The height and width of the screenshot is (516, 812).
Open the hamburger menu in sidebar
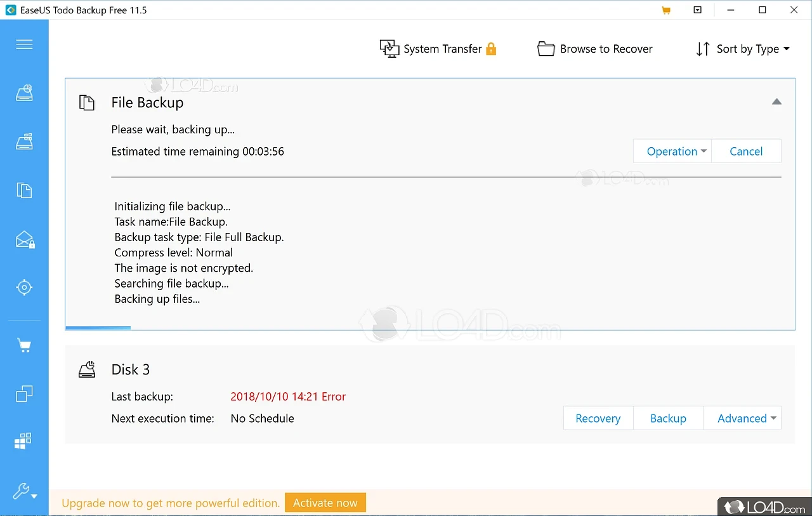click(24, 44)
